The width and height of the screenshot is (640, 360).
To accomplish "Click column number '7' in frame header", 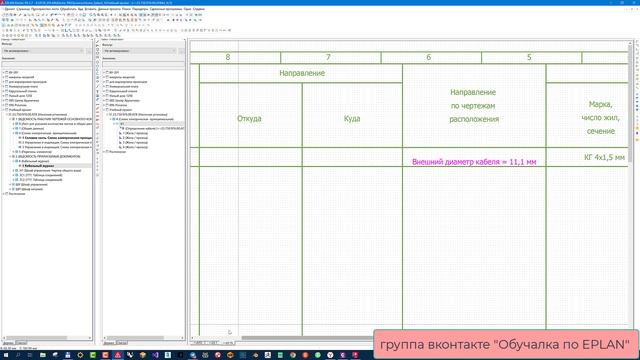I will (x=328, y=58).
